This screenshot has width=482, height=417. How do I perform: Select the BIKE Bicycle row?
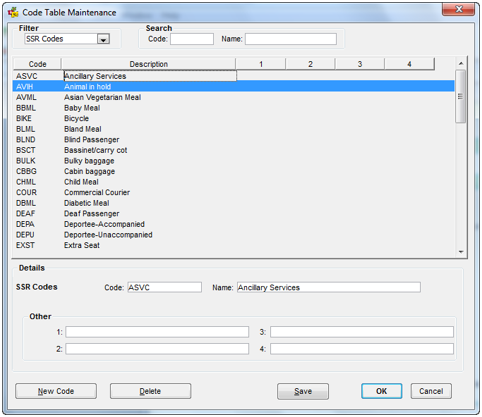point(234,118)
